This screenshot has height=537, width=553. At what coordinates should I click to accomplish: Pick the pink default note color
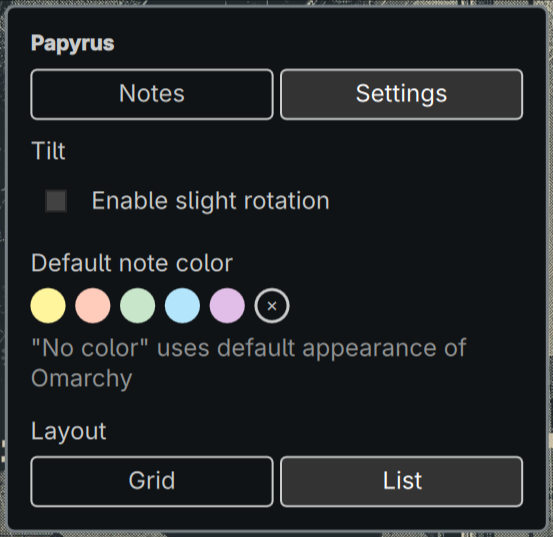pos(93,306)
